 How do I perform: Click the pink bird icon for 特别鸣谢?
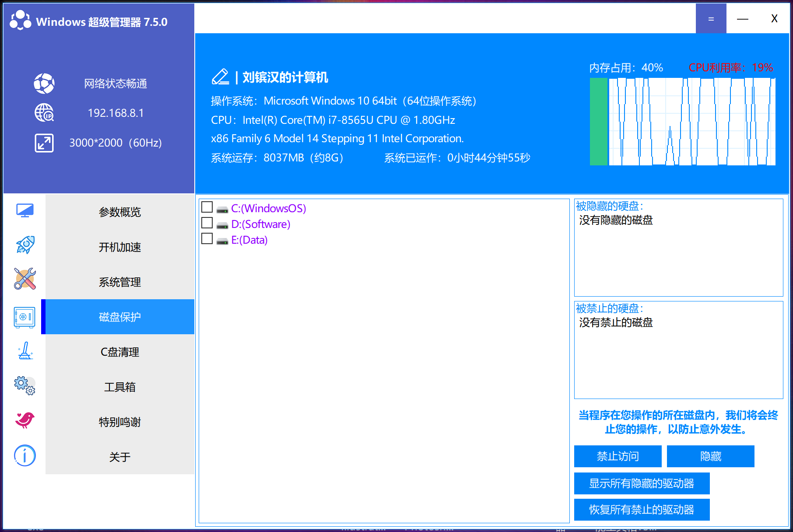tap(25, 420)
